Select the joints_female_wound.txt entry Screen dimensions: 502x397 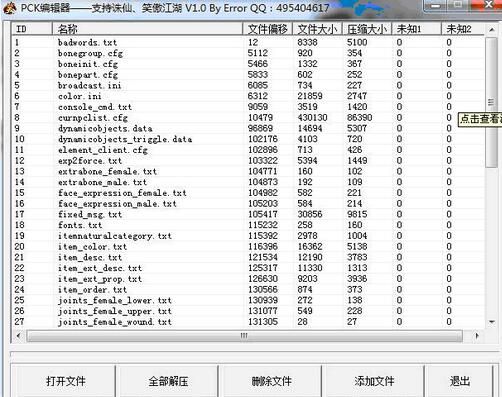248,322
